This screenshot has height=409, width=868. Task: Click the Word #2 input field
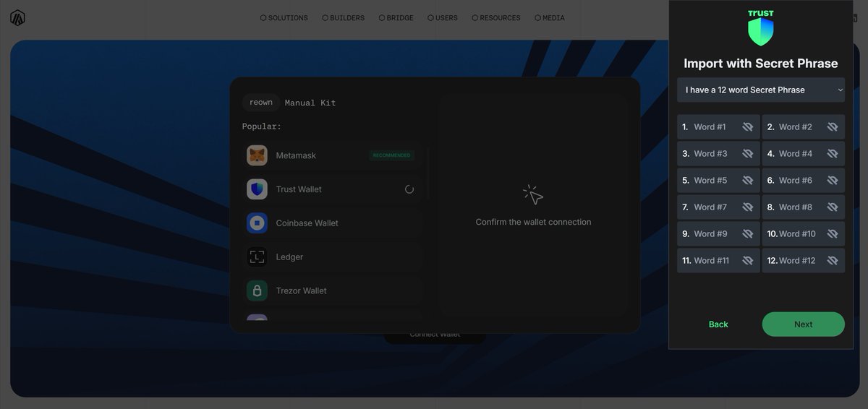click(803, 127)
